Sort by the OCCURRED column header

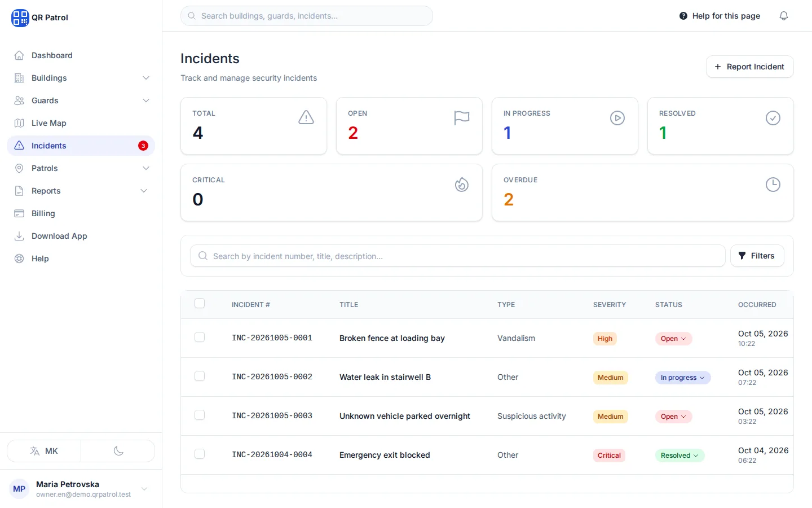tap(757, 305)
